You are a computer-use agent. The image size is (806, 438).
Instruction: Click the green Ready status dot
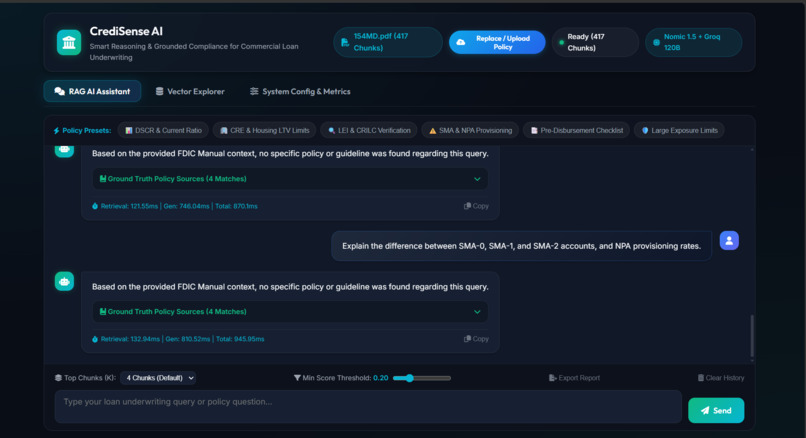[x=561, y=43]
